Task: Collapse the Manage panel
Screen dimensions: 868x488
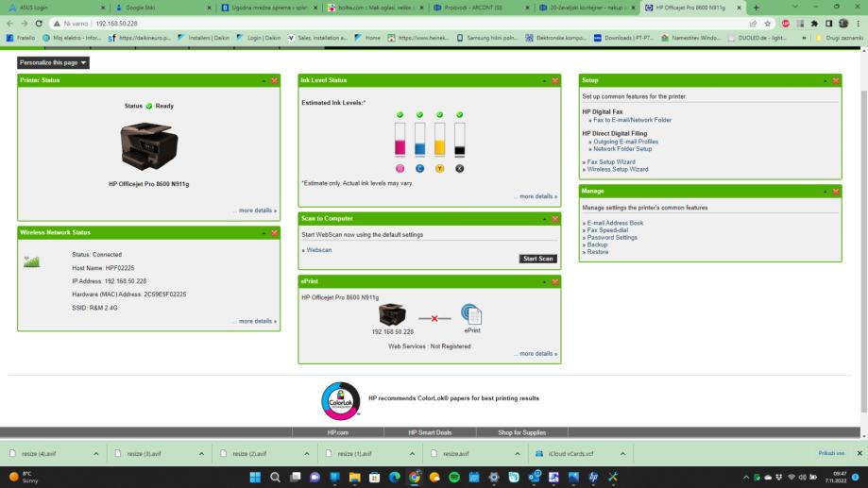Action: click(x=825, y=192)
